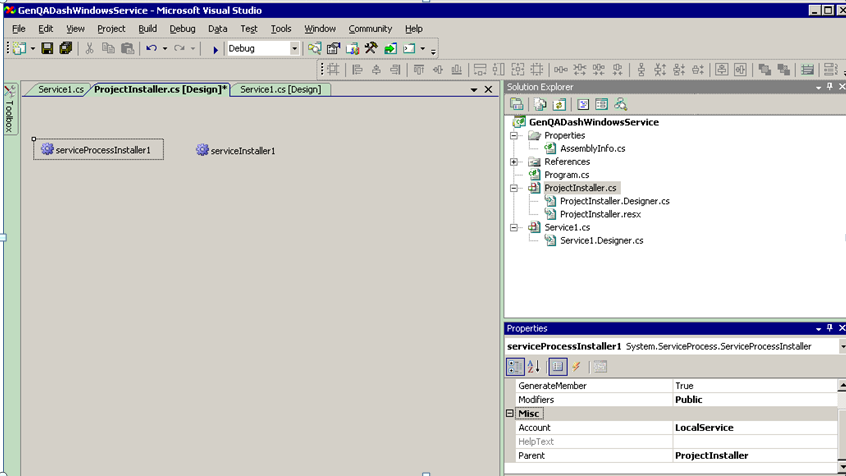Collapse the Service1.cs tree node

[514, 228]
